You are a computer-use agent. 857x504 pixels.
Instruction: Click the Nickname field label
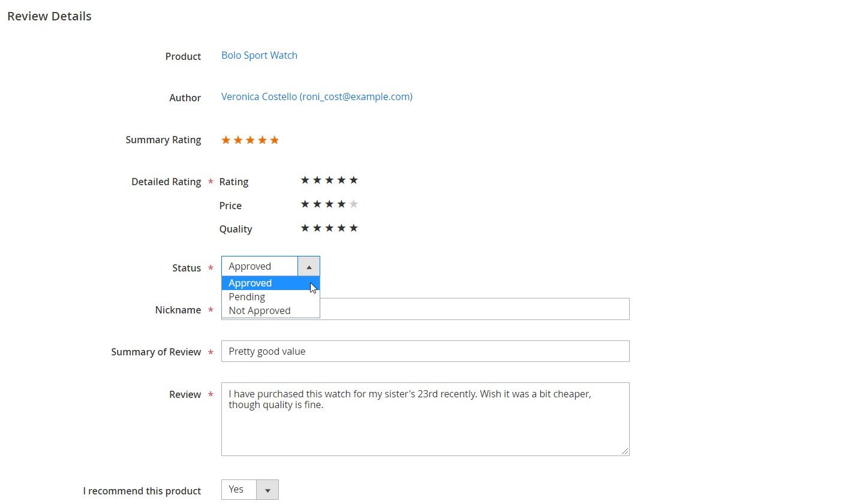178,310
